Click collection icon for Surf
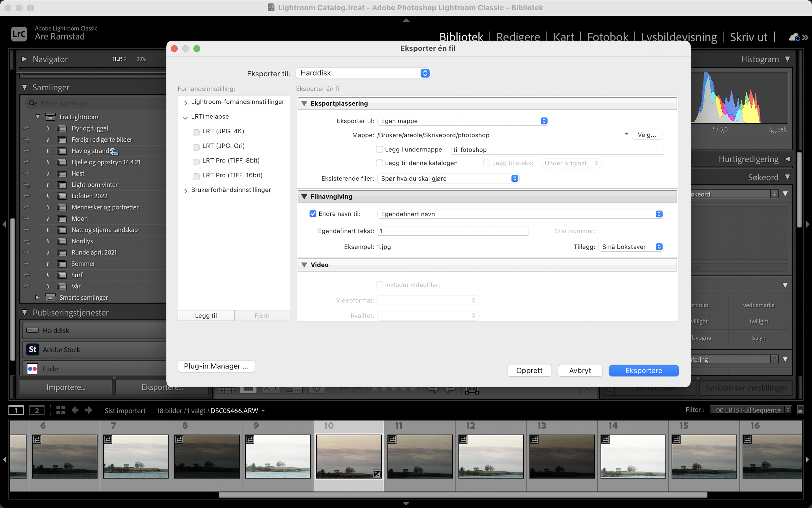 coord(62,275)
